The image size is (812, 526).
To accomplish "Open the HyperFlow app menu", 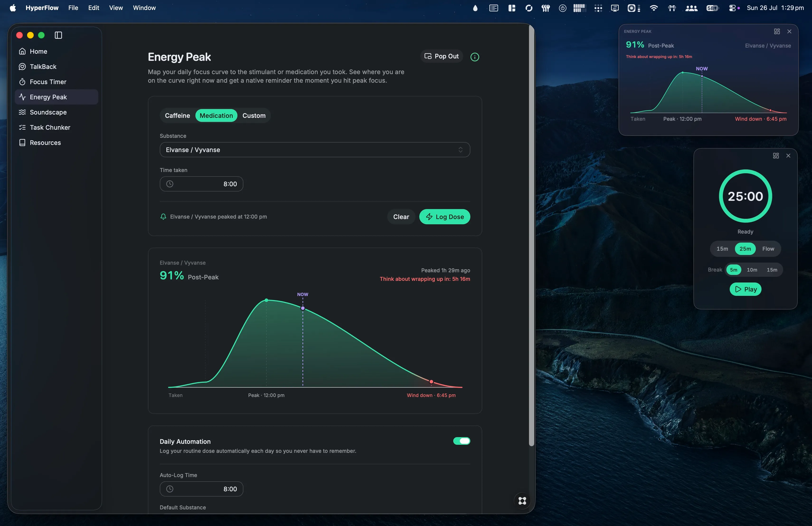I will (42, 8).
